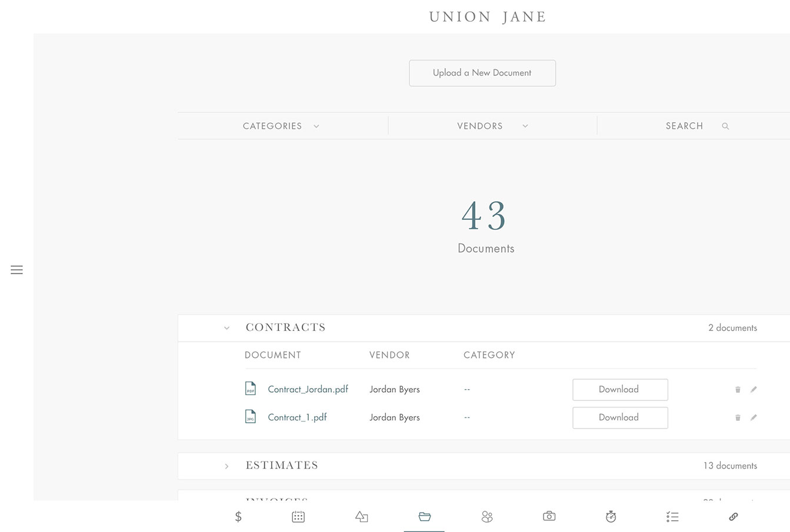Click the chain link icon

point(733,517)
